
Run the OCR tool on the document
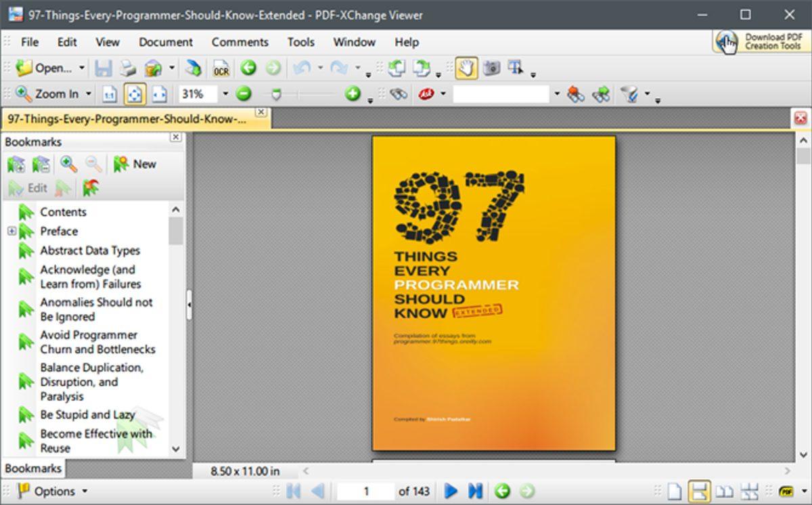coord(221,68)
